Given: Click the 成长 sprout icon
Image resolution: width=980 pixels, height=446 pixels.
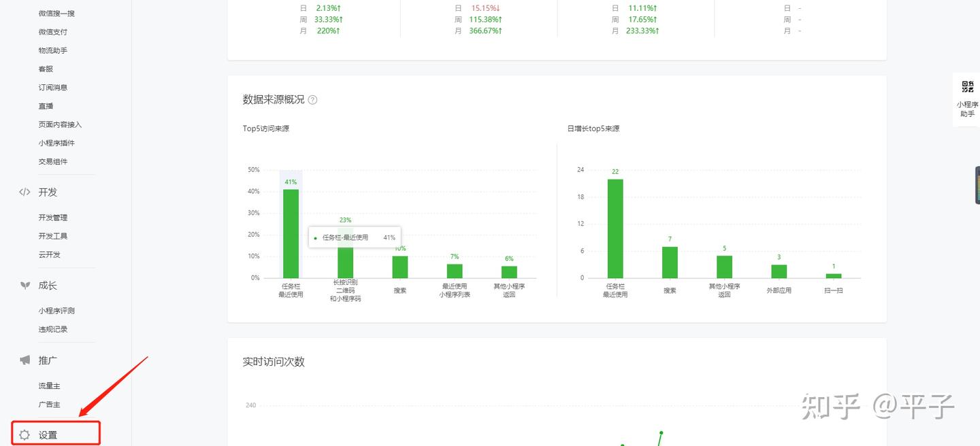Looking at the screenshot, I should [24, 286].
